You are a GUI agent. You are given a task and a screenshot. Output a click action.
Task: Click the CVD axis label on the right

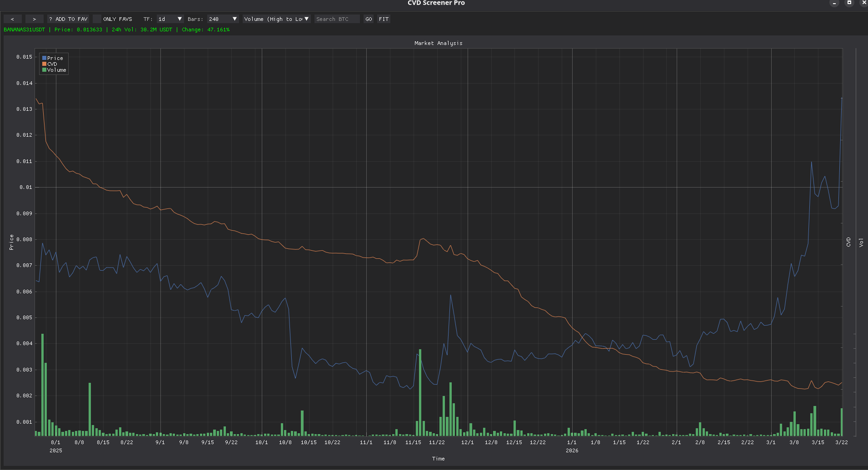pos(848,242)
